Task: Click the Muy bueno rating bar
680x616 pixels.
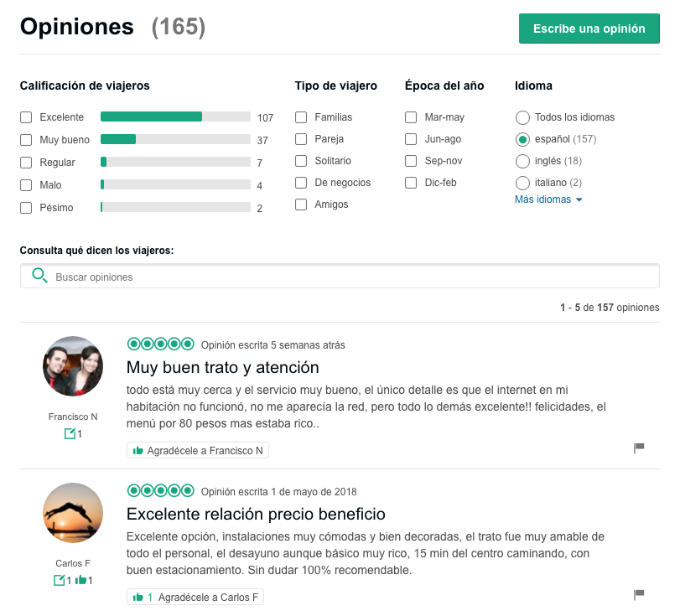Action: tap(175, 140)
